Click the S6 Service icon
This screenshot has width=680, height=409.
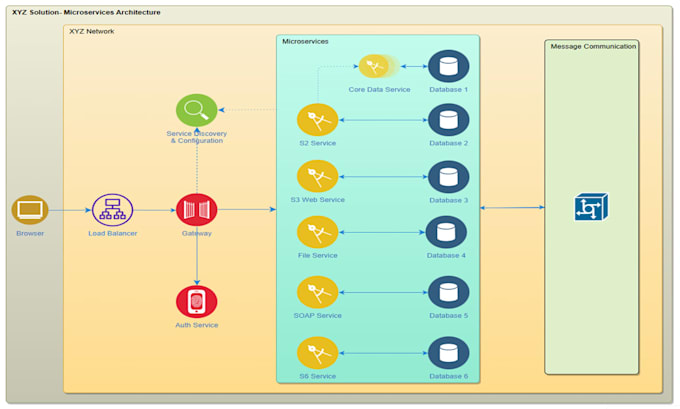click(317, 353)
